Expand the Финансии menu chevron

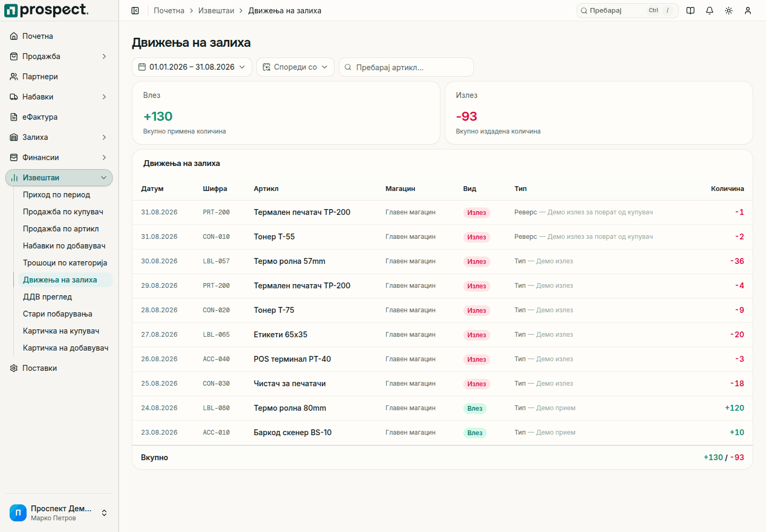point(104,157)
